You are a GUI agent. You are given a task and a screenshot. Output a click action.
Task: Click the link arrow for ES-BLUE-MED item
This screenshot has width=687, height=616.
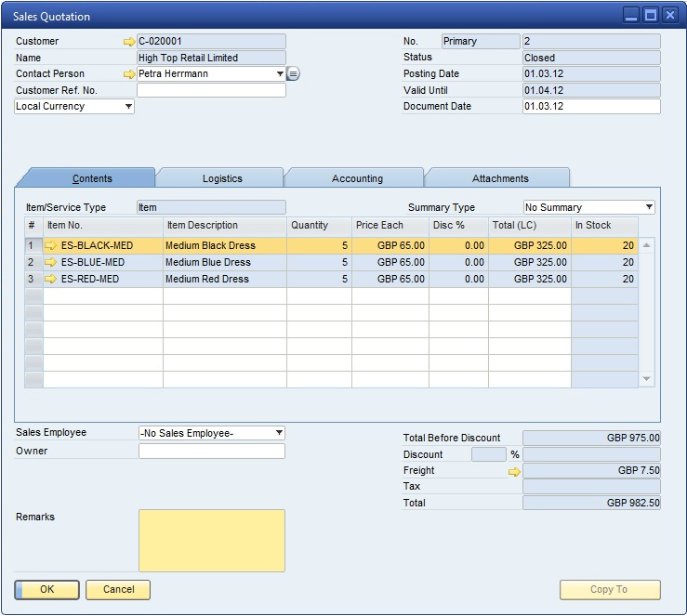coord(51,263)
